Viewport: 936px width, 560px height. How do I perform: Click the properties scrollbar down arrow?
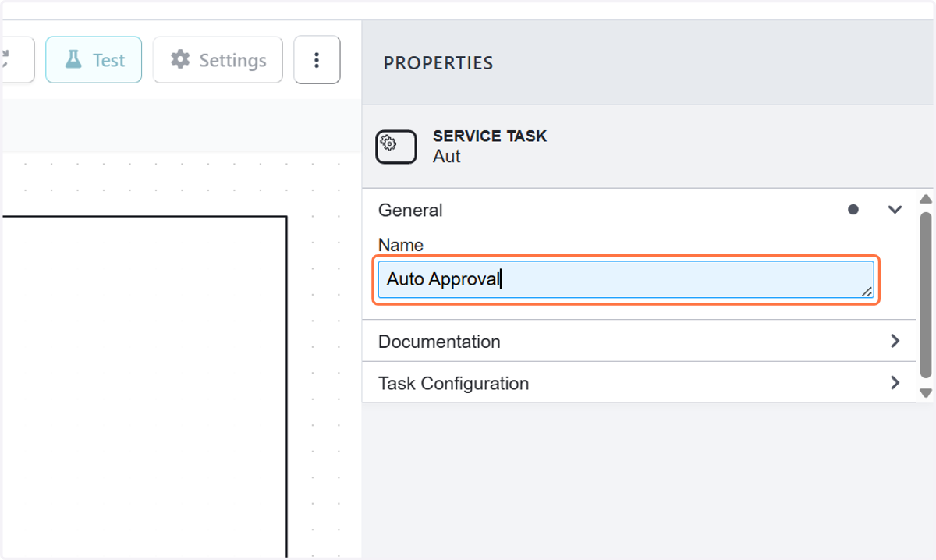tap(926, 393)
